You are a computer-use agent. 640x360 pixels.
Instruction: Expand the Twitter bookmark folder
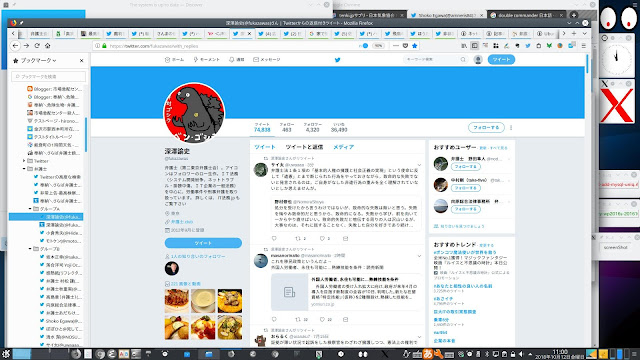coord(24,161)
